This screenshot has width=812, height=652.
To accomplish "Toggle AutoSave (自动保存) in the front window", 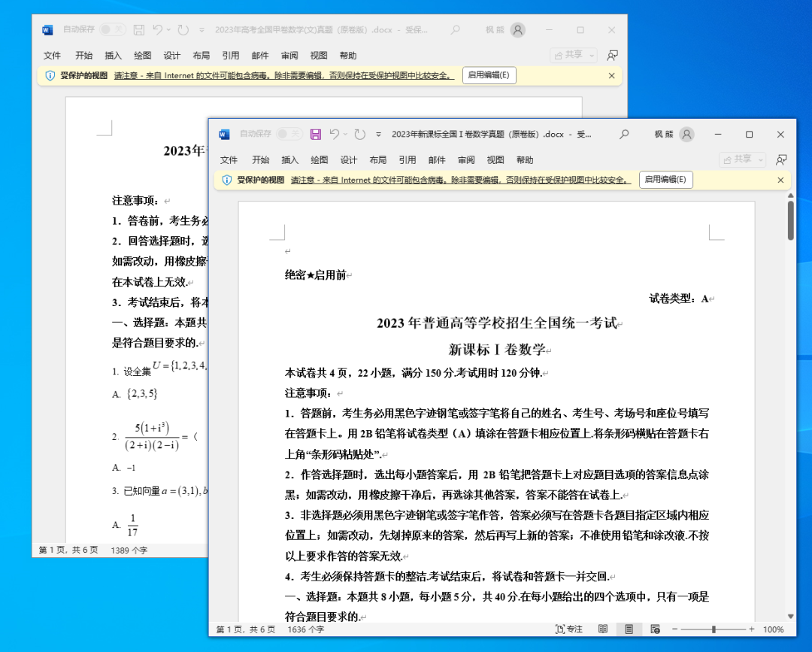I will coord(289,134).
